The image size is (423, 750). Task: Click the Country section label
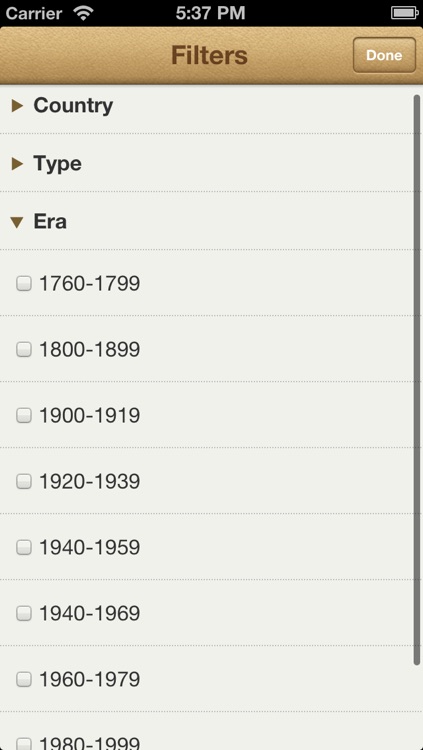[x=73, y=106]
